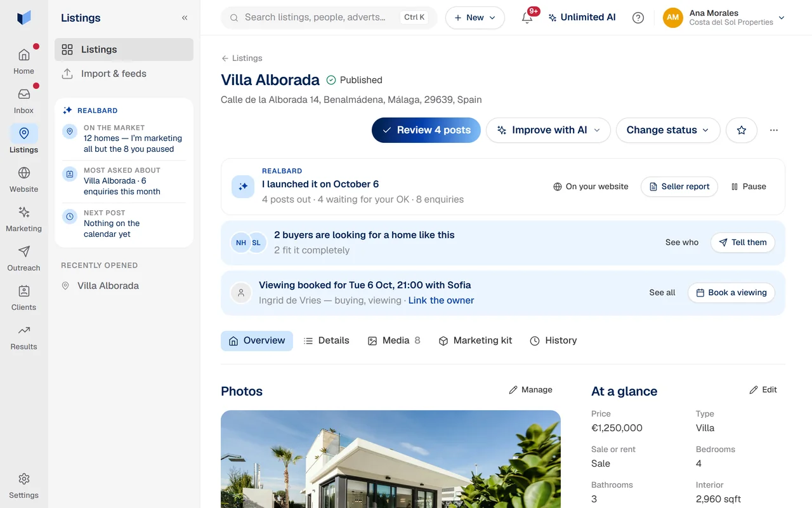812x508 pixels.
Task: Collapse the Listings side panel
Action: pyautogui.click(x=185, y=18)
